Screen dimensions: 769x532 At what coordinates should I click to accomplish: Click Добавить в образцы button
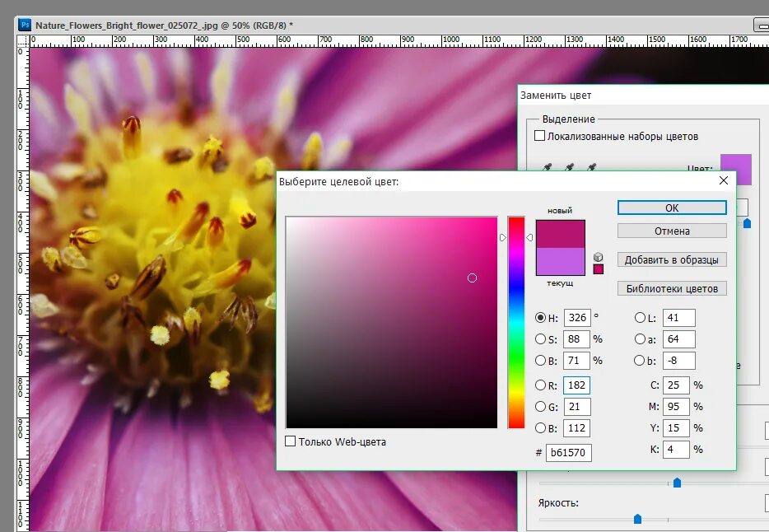click(672, 260)
